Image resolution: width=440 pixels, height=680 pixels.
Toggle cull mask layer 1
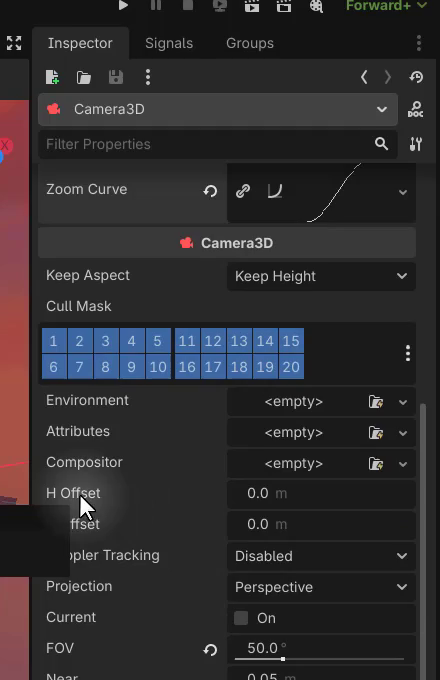click(x=54, y=340)
